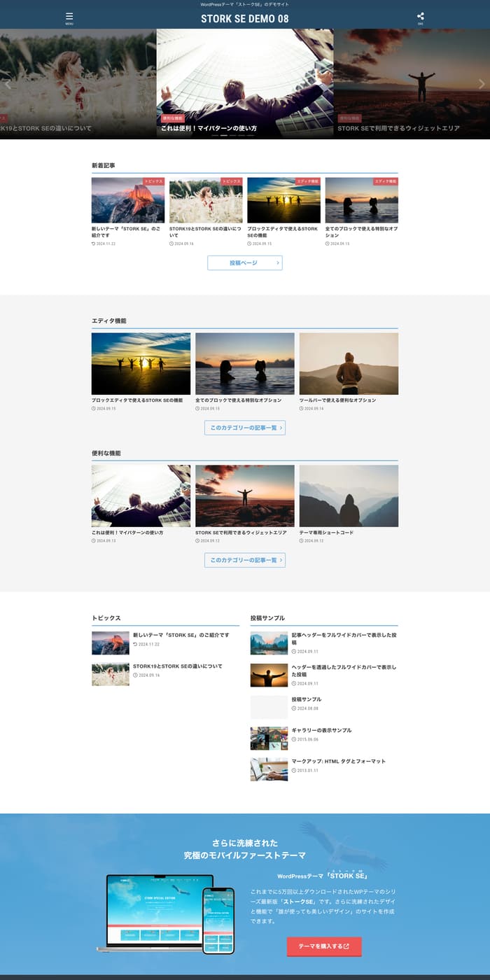Screen dimensions: 490x980
Task: Click the STORK SE DEMO 08 site title
Action: click(244, 19)
